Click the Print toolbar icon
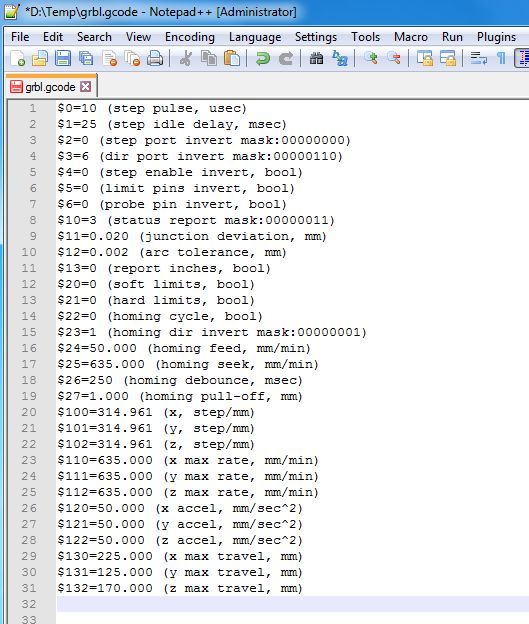The width and height of the screenshot is (529, 624). (155, 58)
